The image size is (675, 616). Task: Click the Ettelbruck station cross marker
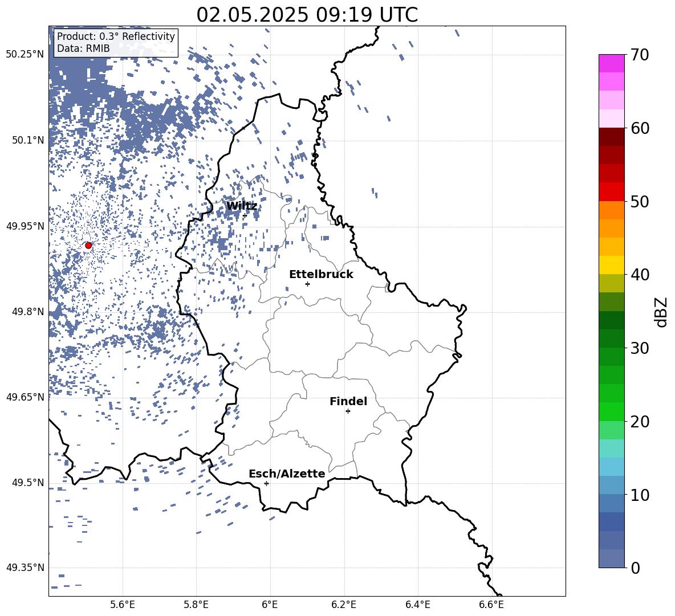click(307, 284)
